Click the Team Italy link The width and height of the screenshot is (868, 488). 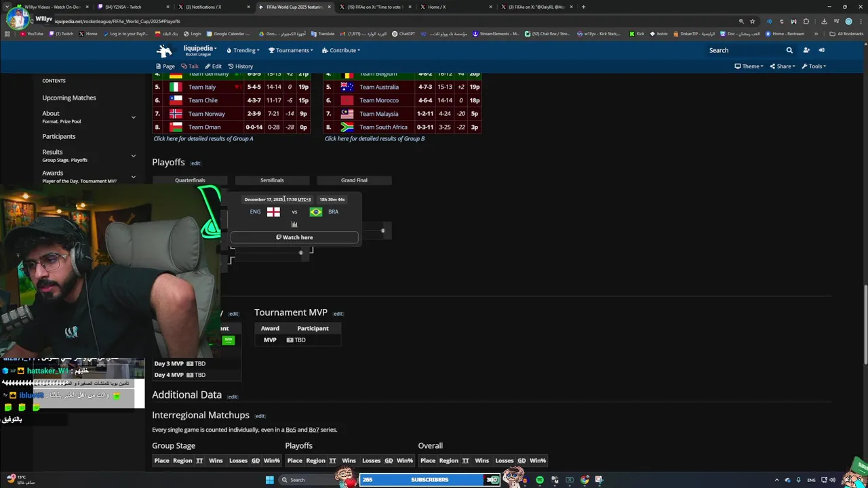[202, 87]
